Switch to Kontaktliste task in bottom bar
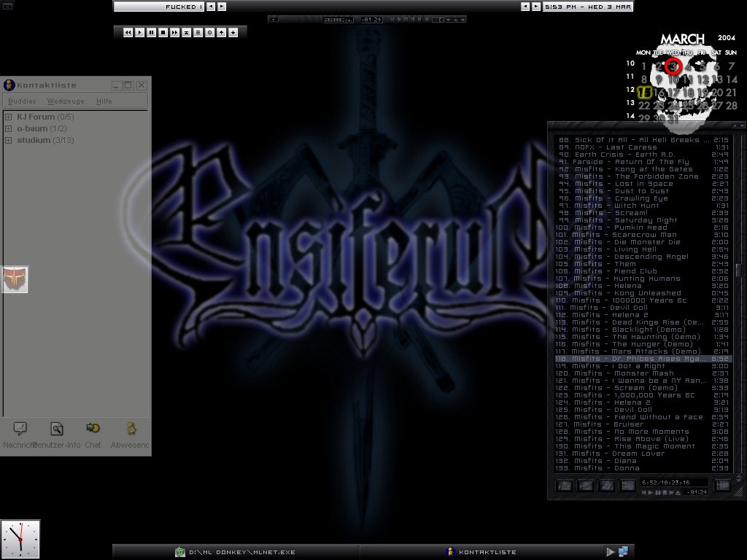This screenshot has width=747, height=560. [481, 552]
